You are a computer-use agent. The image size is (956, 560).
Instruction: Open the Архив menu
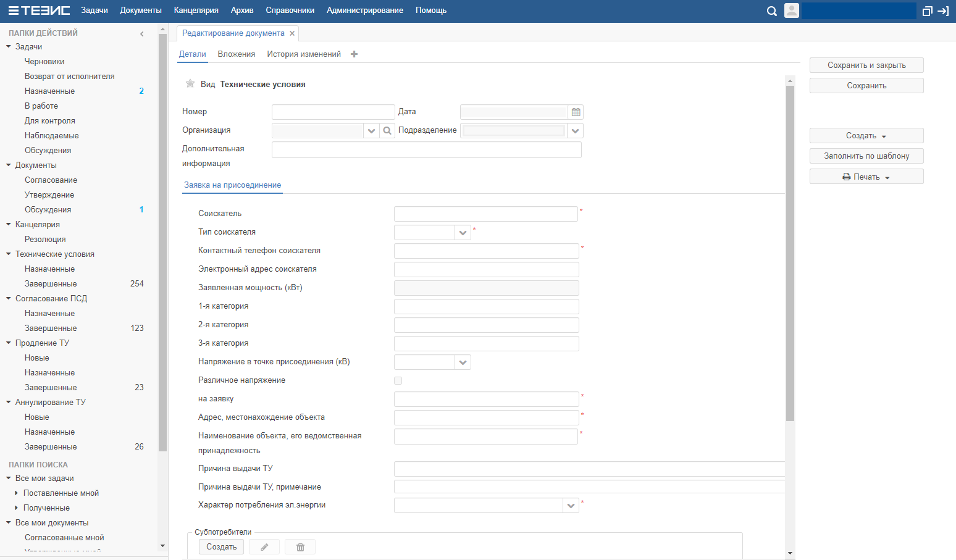[242, 10]
